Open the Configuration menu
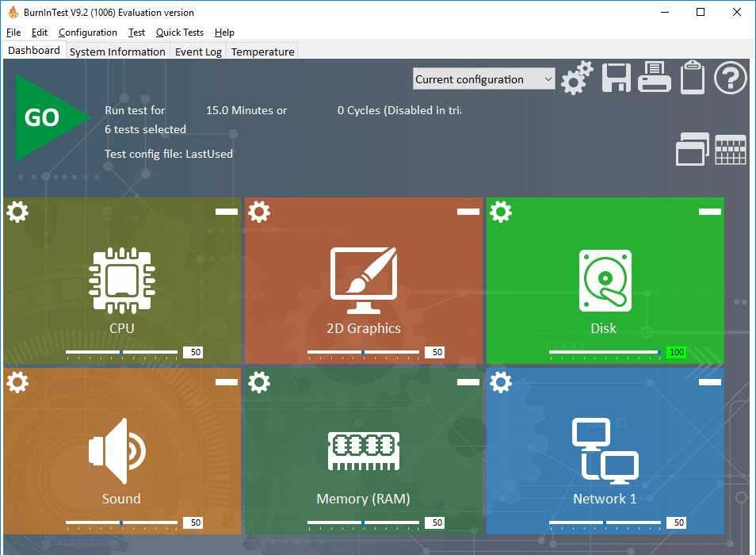This screenshot has height=555, width=756. click(87, 33)
